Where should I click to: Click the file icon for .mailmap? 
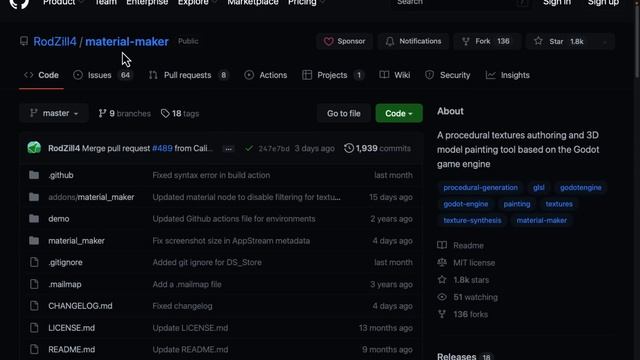click(34, 284)
